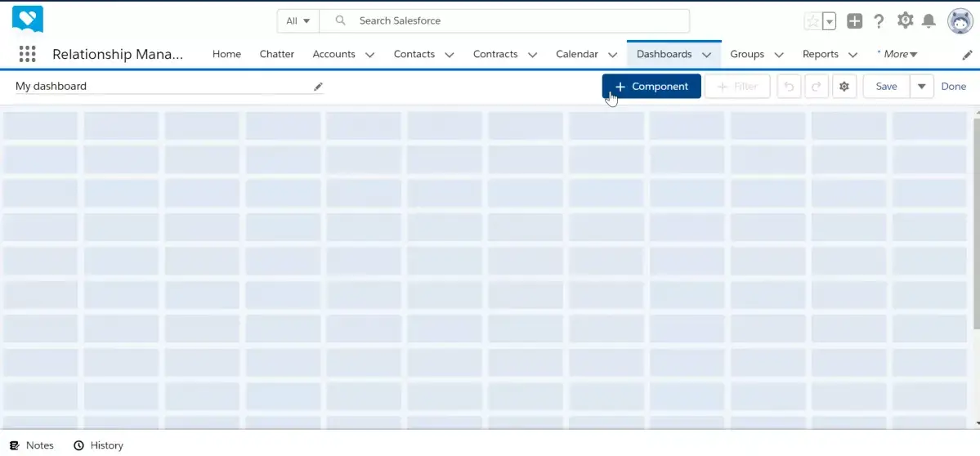
Task: Expand the Accounts tab chevron
Action: [x=370, y=55]
